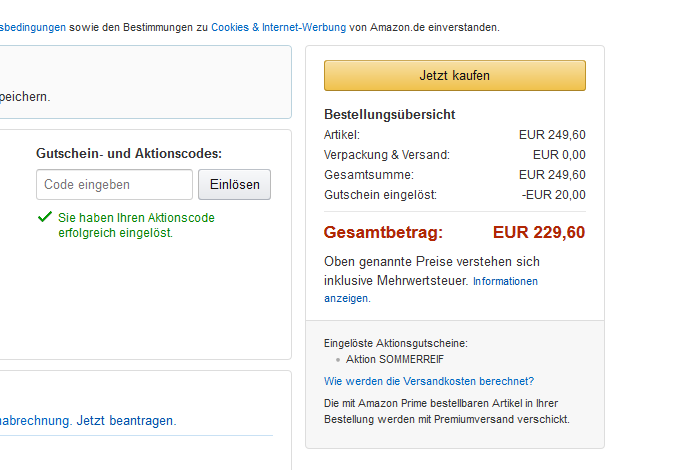Redeem code with the Einlösen button
This screenshot has height=470, width=691.
tap(234, 185)
